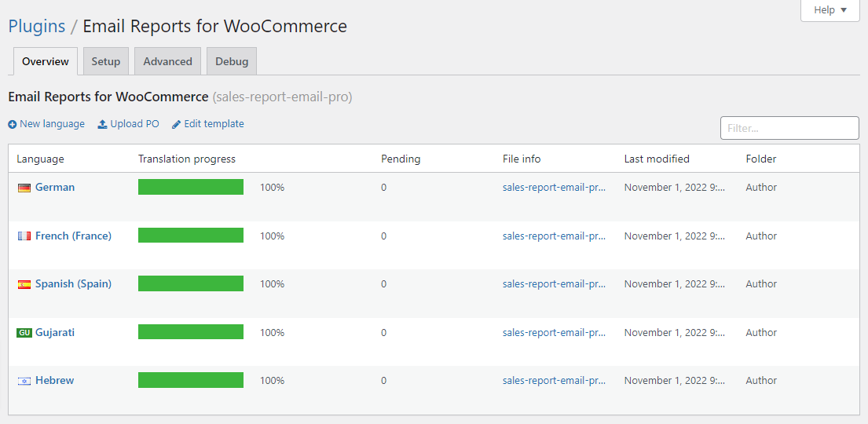Sort by the Last modified column header

point(657,159)
